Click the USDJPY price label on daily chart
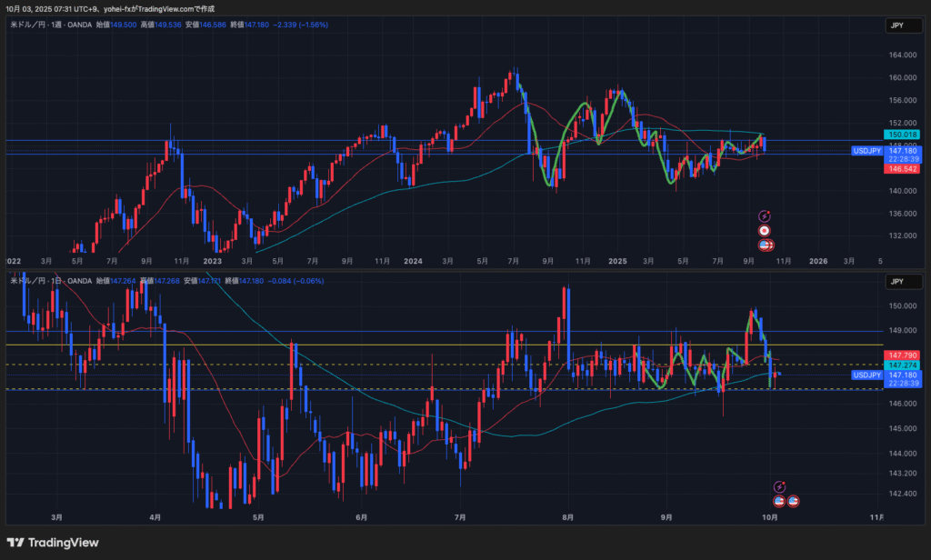This screenshot has height=560, width=931. tap(866, 375)
